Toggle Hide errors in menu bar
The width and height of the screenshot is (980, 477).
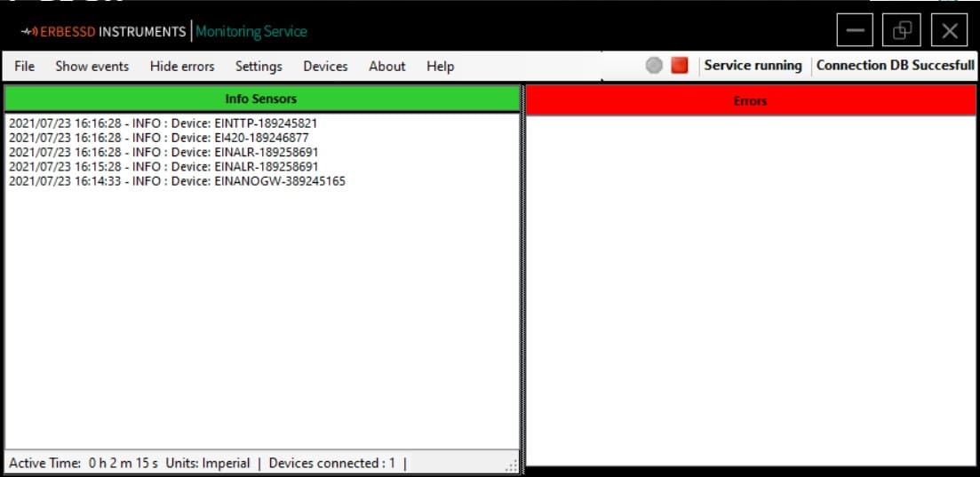point(182,67)
